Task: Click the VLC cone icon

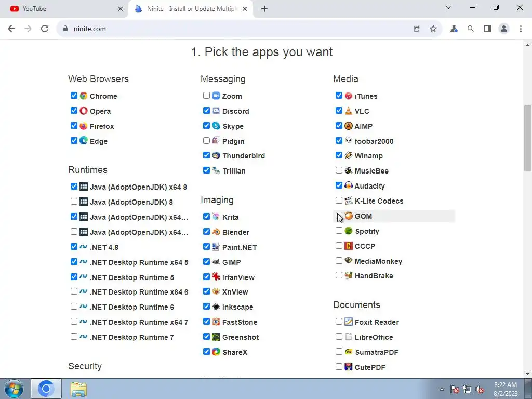Action: click(x=349, y=111)
